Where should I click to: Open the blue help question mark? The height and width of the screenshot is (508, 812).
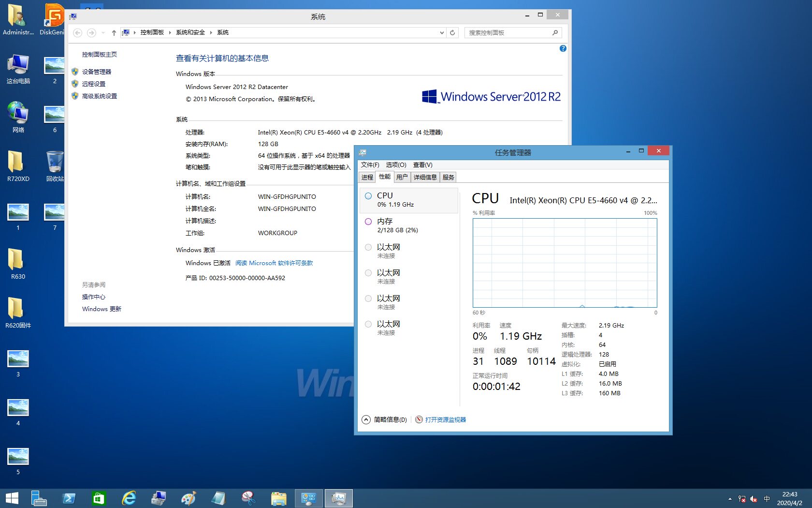pyautogui.click(x=563, y=48)
